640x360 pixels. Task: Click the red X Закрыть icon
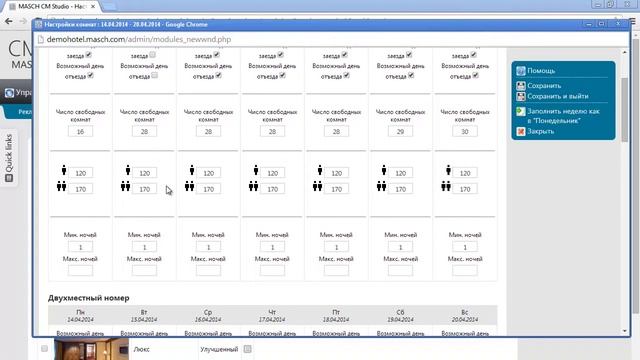pyautogui.click(x=520, y=131)
